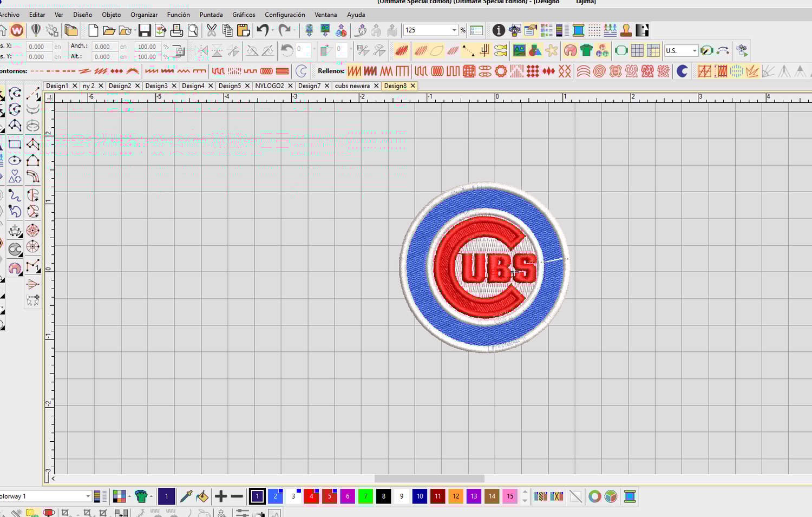Open the Colorway 1 dropdown

coord(88,496)
